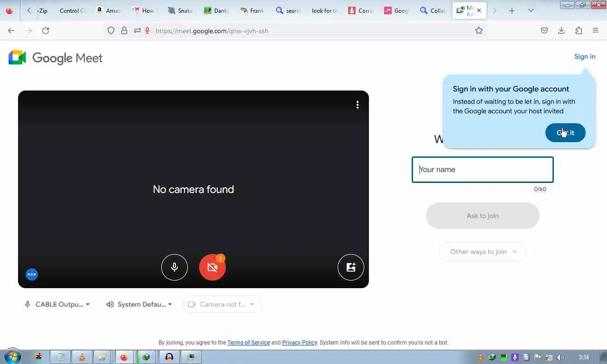Switch to the Amazon tab
This screenshot has height=364, width=607.
pos(109,10)
